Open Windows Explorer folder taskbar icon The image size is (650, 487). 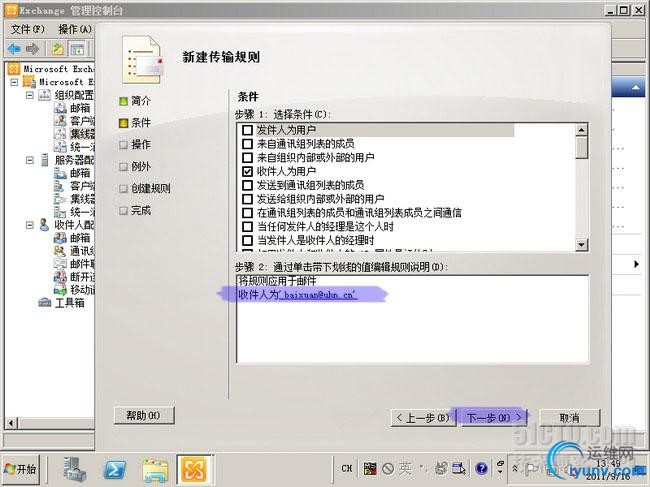coord(155,470)
